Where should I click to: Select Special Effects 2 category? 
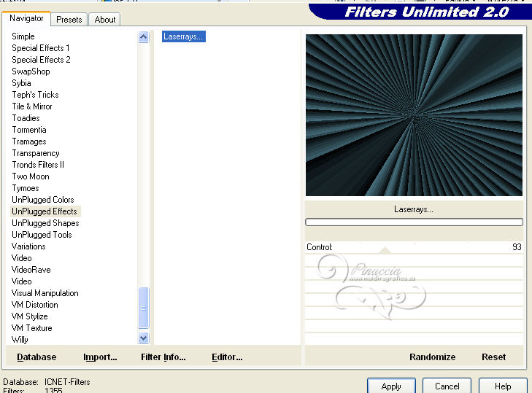pos(41,60)
